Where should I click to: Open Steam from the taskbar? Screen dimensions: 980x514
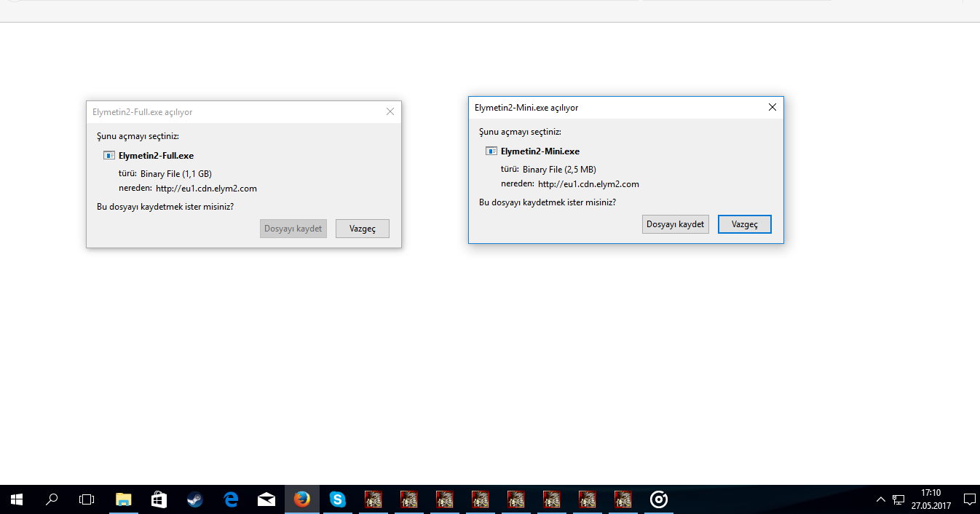[195, 499]
